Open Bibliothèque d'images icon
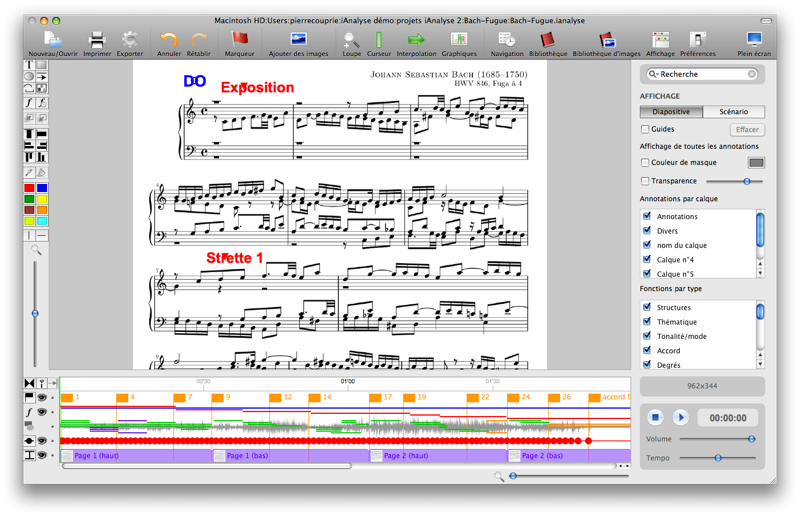 pos(607,40)
